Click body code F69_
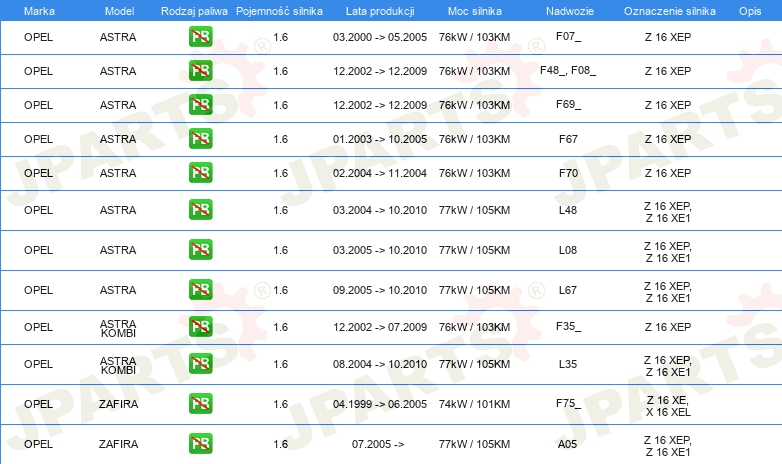782x464 pixels. click(569, 104)
